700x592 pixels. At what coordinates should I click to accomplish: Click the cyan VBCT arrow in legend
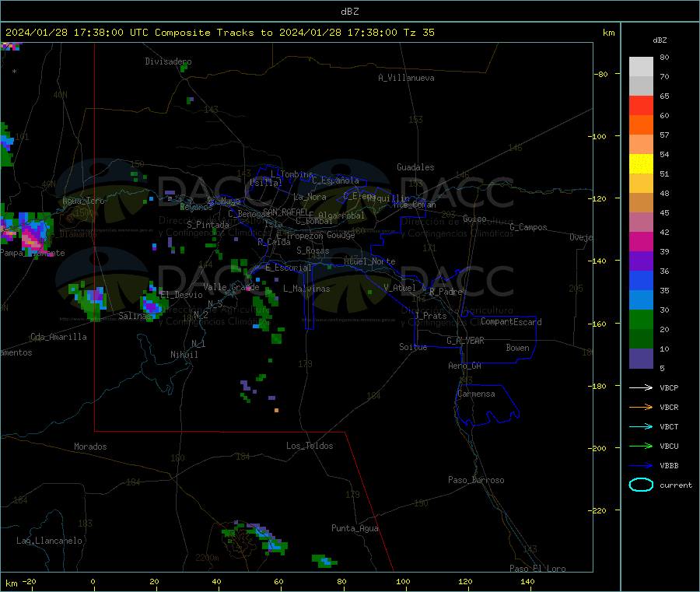click(641, 427)
